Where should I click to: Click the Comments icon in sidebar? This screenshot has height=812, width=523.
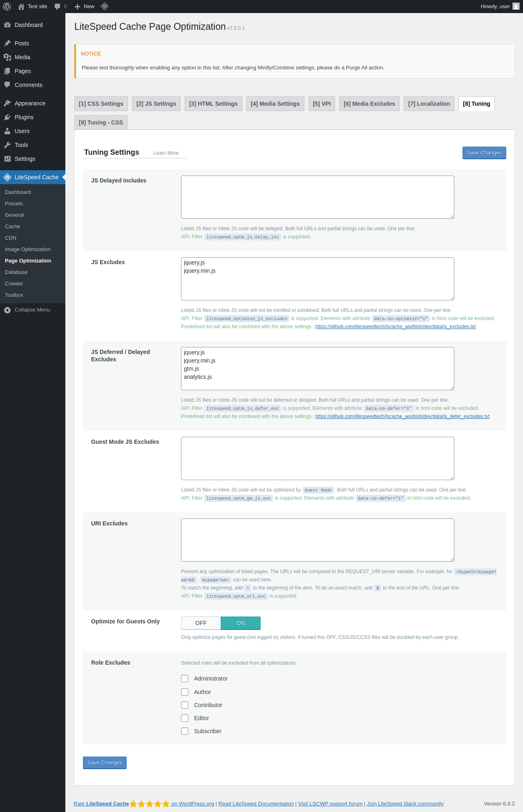(x=7, y=85)
